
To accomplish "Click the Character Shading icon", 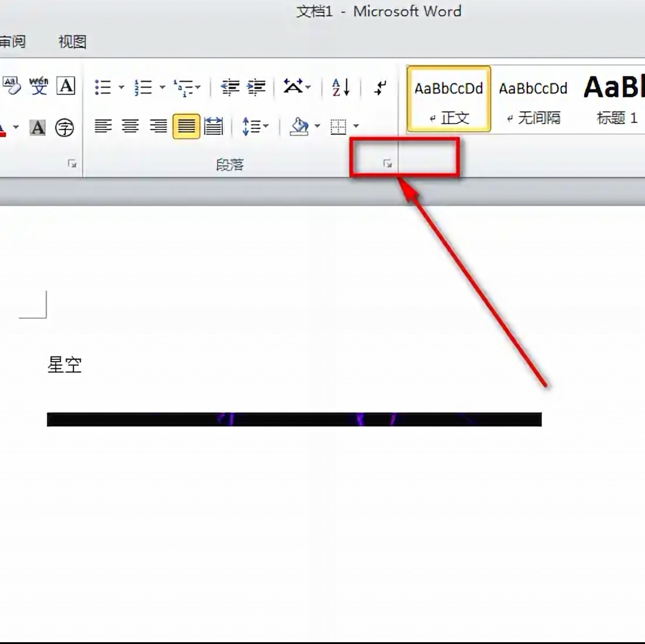I will pos(38,127).
